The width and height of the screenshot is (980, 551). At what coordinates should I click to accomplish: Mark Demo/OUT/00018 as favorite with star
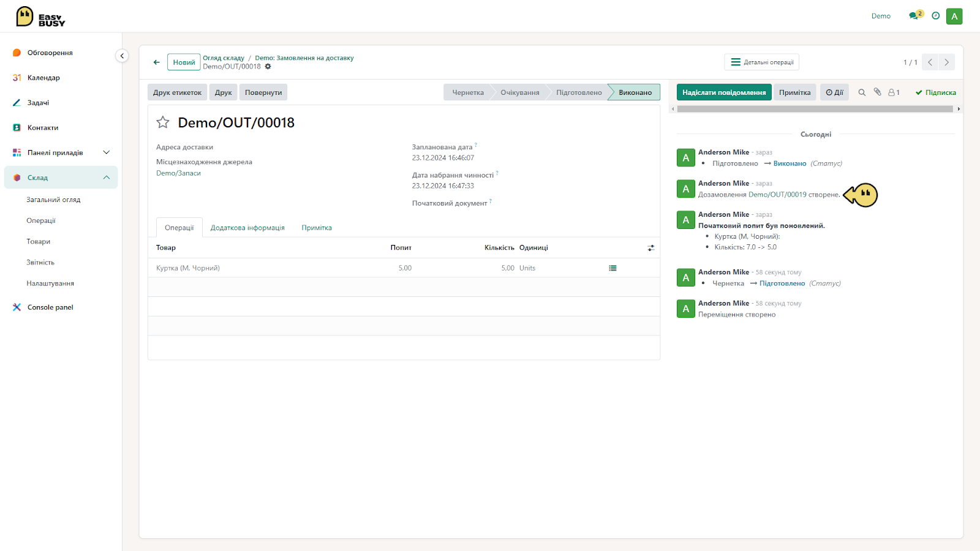click(x=163, y=122)
